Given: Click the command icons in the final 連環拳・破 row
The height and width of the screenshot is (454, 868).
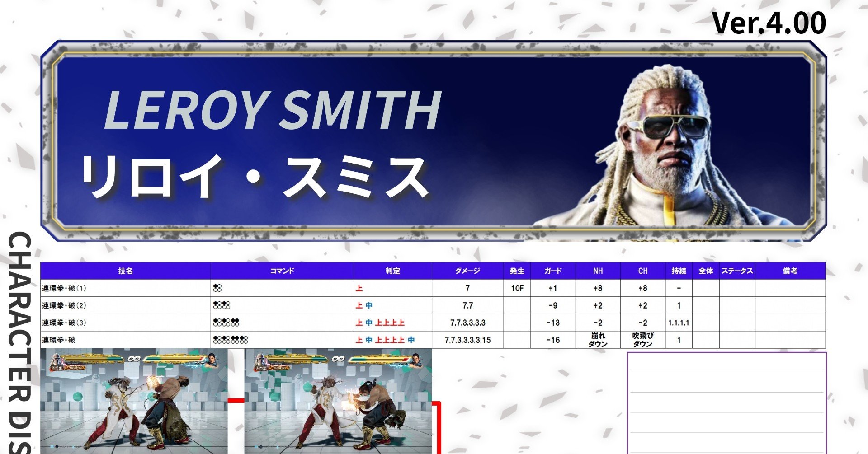Looking at the screenshot, I should tap(231, 340).
